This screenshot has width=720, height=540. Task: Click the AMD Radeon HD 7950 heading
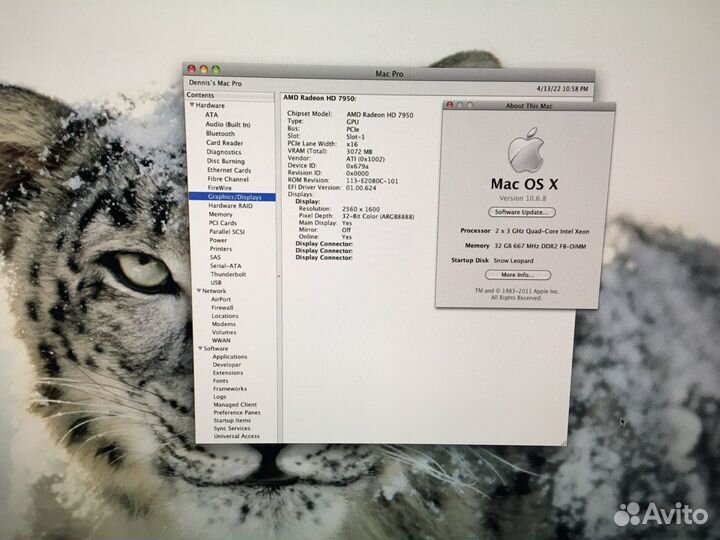coord(320,98)
